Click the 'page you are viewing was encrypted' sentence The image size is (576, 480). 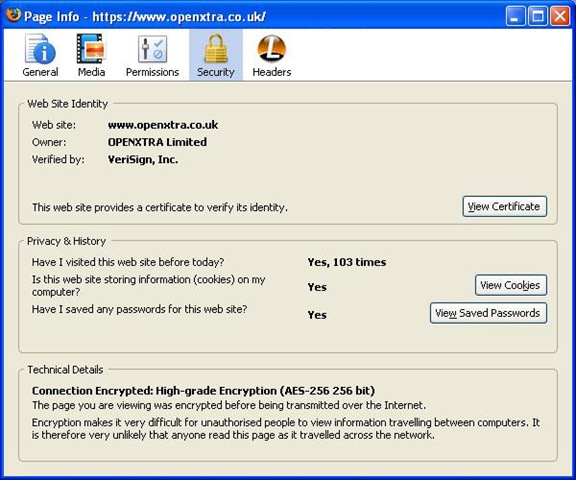229,405
